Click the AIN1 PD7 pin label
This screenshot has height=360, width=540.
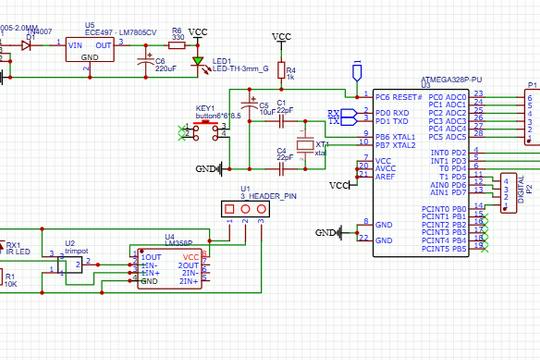tap(448, 193)
